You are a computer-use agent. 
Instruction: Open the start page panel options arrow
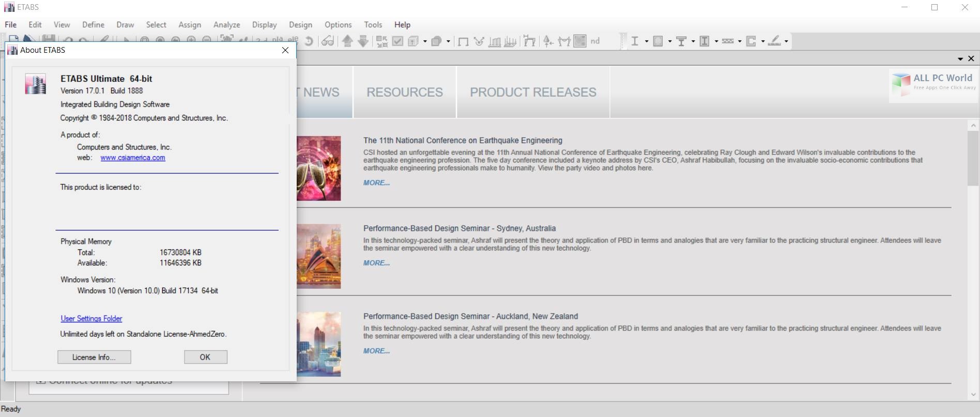click(960, 59)
